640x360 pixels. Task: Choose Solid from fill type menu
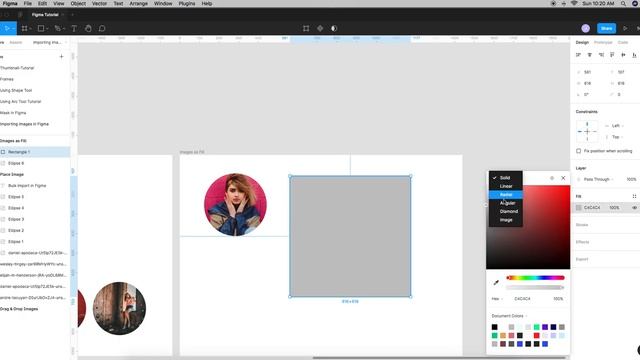pyautogui.click(x=506, y=178)
